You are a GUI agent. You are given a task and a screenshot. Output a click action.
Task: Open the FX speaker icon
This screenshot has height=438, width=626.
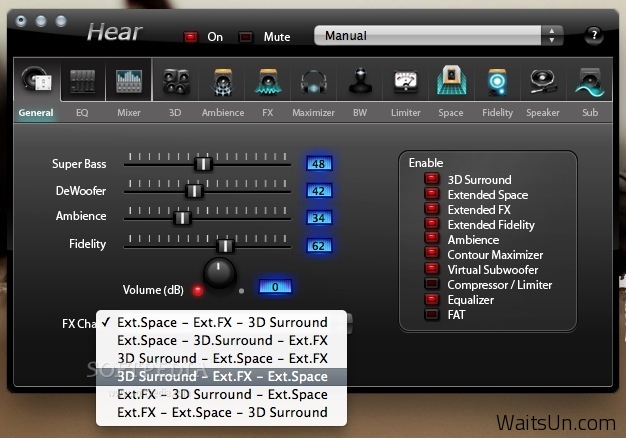tap(268, 82)
